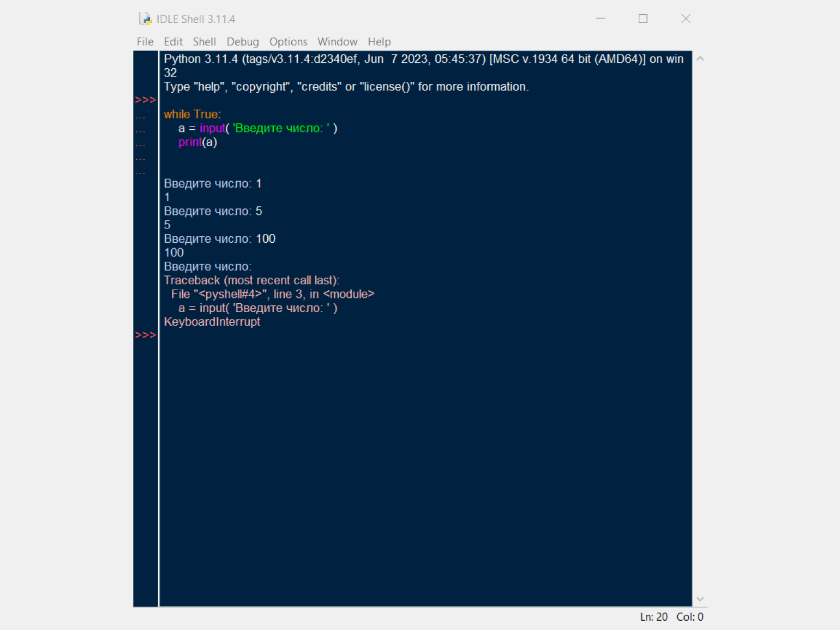Open the Window menu
840x630 pixels.
click(x=337, y=42)
